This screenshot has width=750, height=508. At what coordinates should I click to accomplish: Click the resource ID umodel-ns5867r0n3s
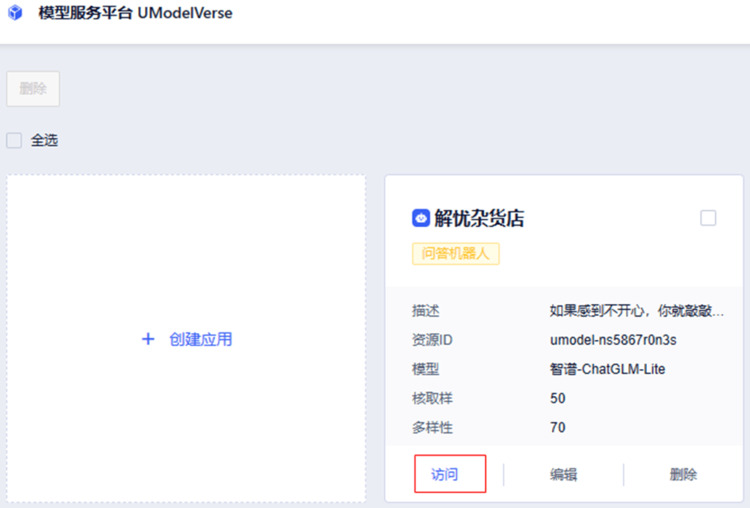[613, 340]
